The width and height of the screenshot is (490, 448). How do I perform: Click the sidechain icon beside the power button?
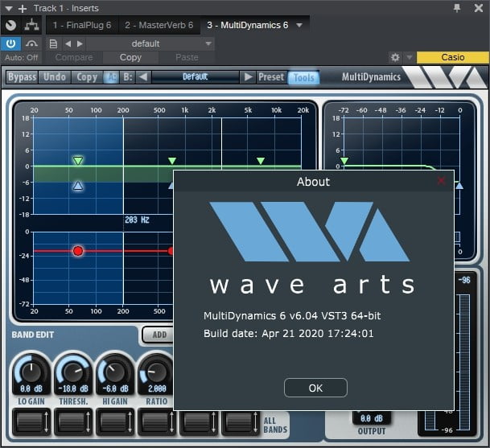(x=31, y=43)
